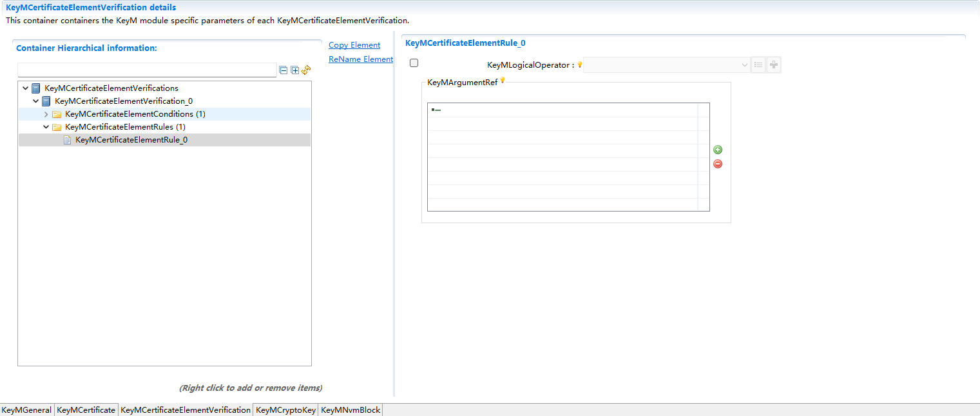
Task: Click the expand-all tree icon
Action: pos(294,70)
